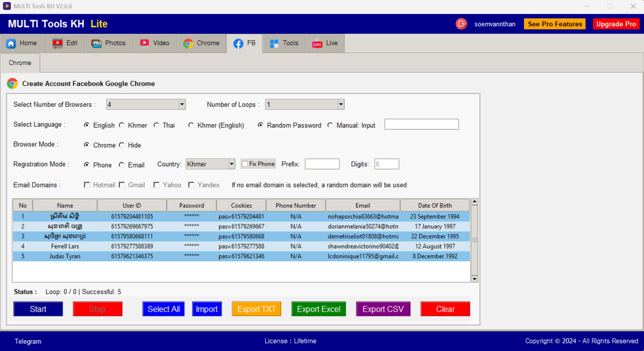Viewport: 644px width, 351px height.
Task: Expand the Number of Browsers dropdown
Action: click(x=182, y=105)
